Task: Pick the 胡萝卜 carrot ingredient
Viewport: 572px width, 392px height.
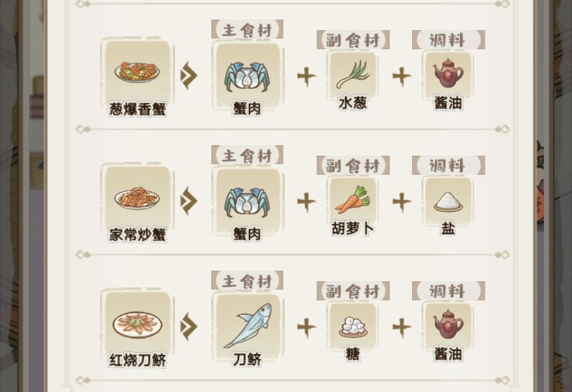Action: pos(352,200)
